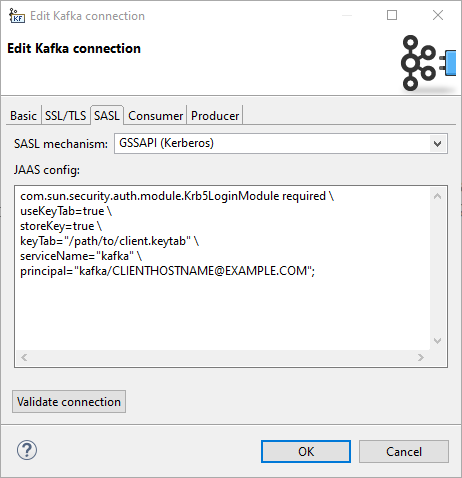The width and height of the screenshot is (462, 478).
Task: Switch to the Basic tab
Action: point(23,116)
